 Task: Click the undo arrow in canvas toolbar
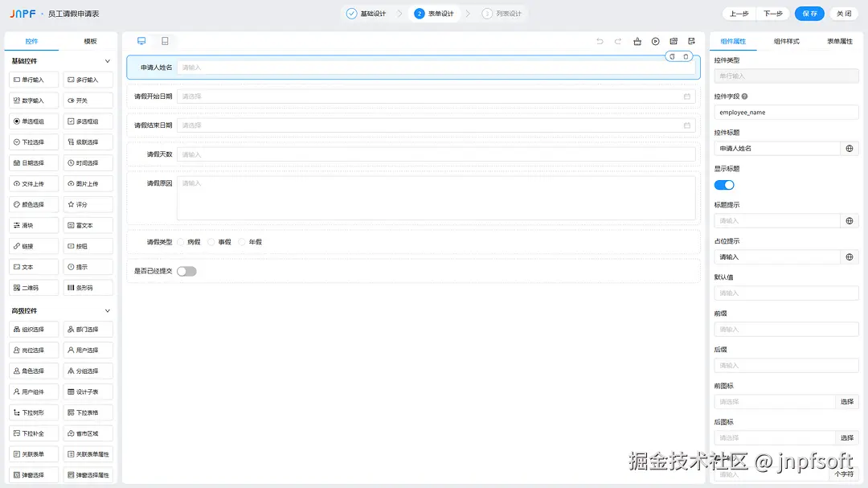click(600, 41)
